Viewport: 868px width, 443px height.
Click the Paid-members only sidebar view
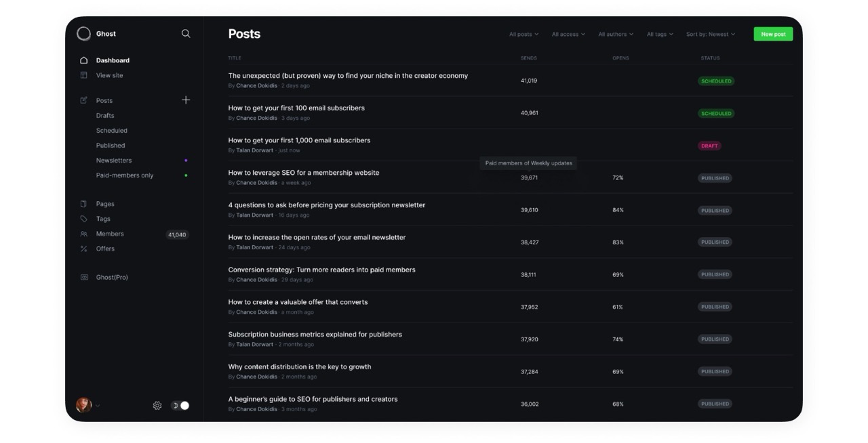tap(125, 175)
